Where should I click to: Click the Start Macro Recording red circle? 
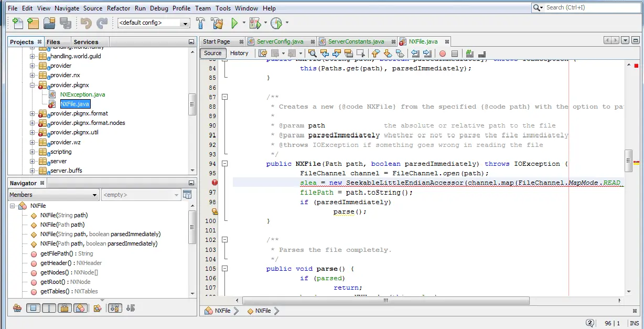point(443,54)
